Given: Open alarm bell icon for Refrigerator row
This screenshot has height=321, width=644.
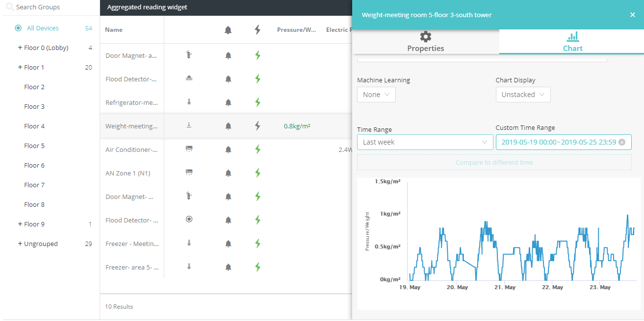Looking at the screenshot, I should click(228, 102).
